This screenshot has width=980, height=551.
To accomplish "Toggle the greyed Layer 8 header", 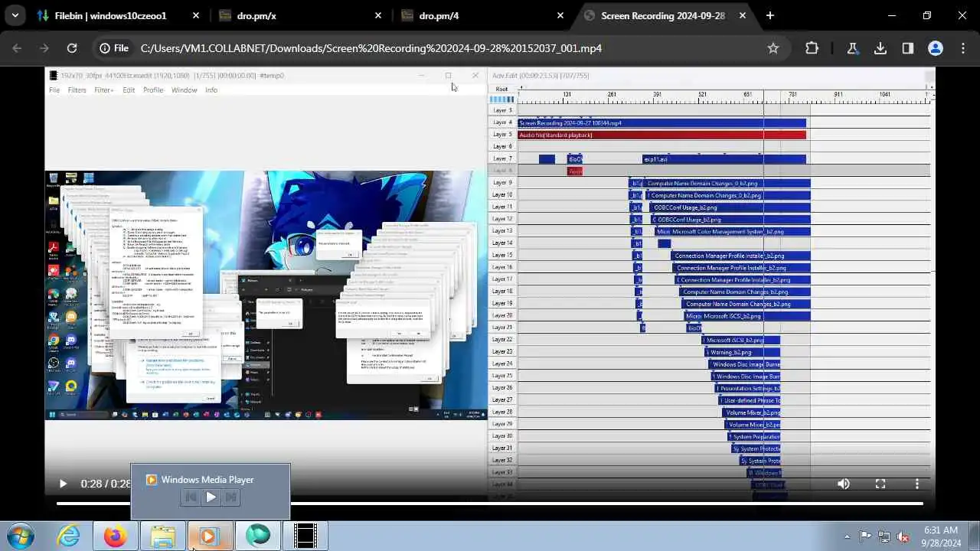I will 502,171.
